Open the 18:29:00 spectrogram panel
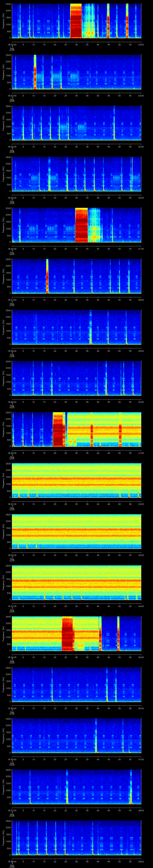Image resolution: width=153 pixels, height=868 pixels. click(76, 378)
